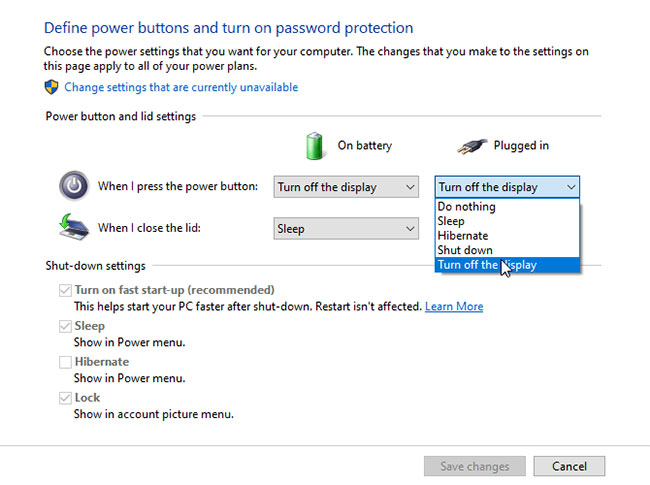Open Change settings that are currently unavailable
The height and width of the screenshot is (485, 650).
[x=181, y=87]
